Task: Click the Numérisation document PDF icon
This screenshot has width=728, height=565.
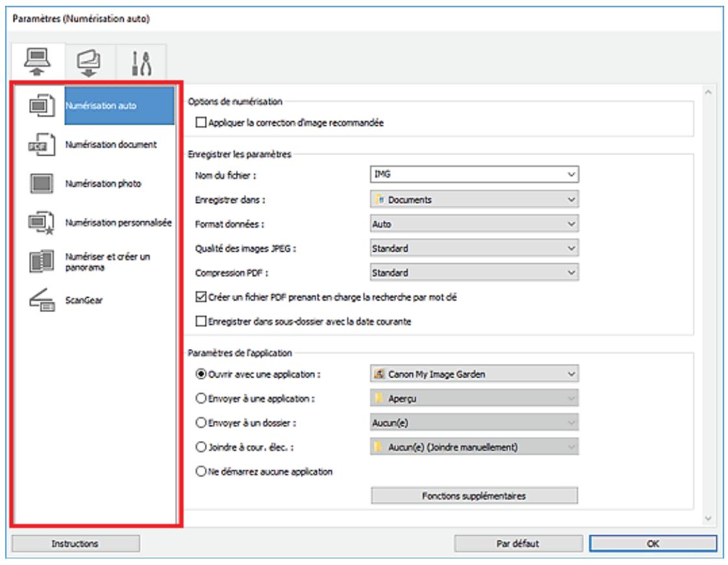Action: tap(41, 145)
